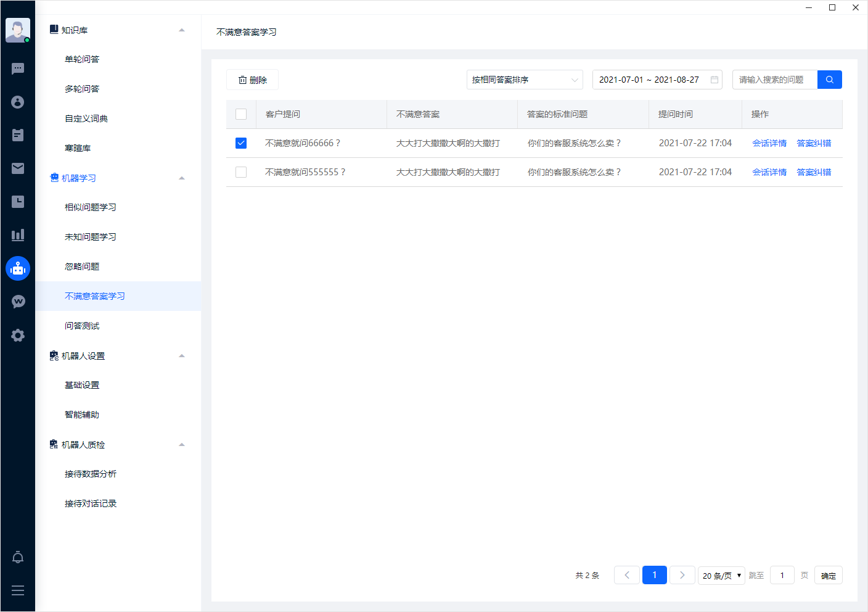
Task: Open the mail envelope sidebar icon
Action: tap(18, 168)
